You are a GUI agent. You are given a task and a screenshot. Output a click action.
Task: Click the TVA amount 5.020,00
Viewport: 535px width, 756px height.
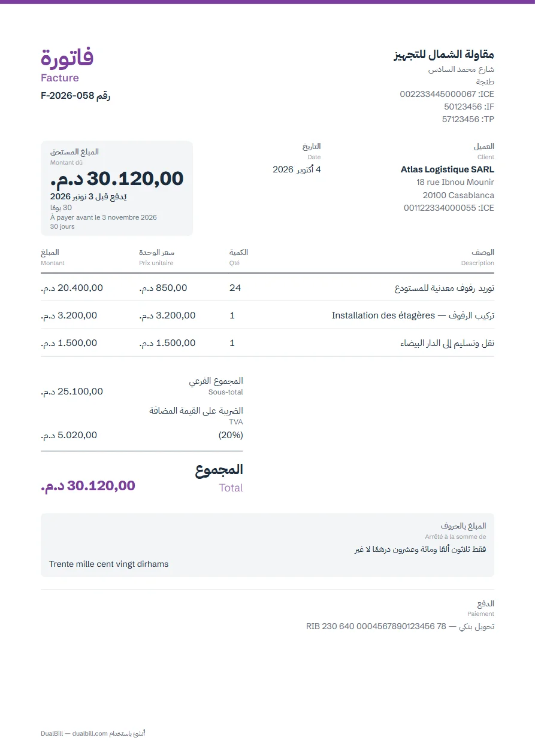69,435
